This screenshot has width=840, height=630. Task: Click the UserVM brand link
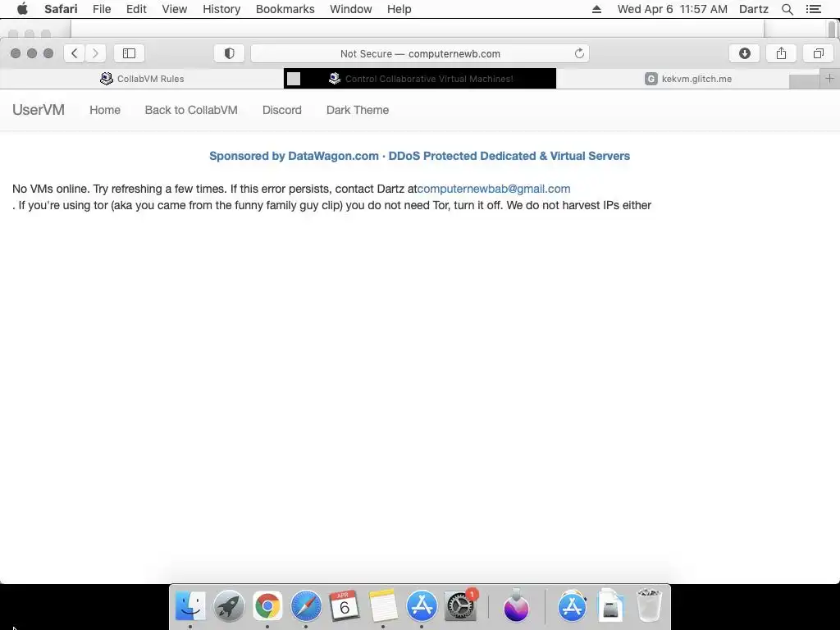point(39,110)
